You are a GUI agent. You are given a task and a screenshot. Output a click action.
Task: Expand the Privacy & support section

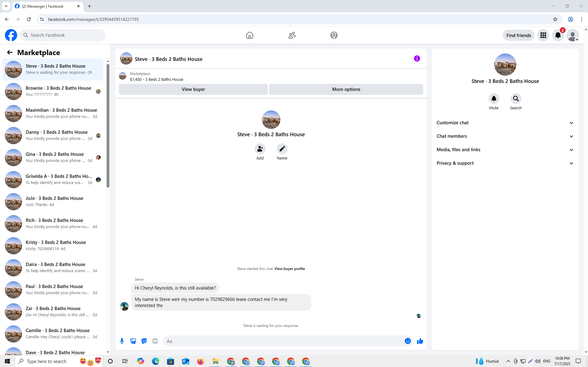pyautogui.click(x=505, y=163)
